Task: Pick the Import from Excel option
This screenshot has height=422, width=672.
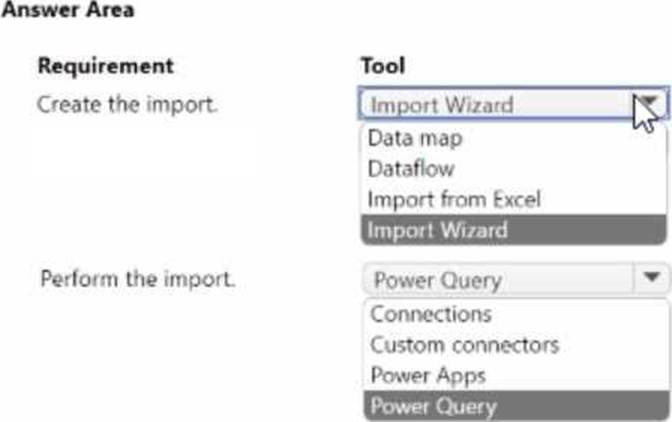Action: pos(454,199)
